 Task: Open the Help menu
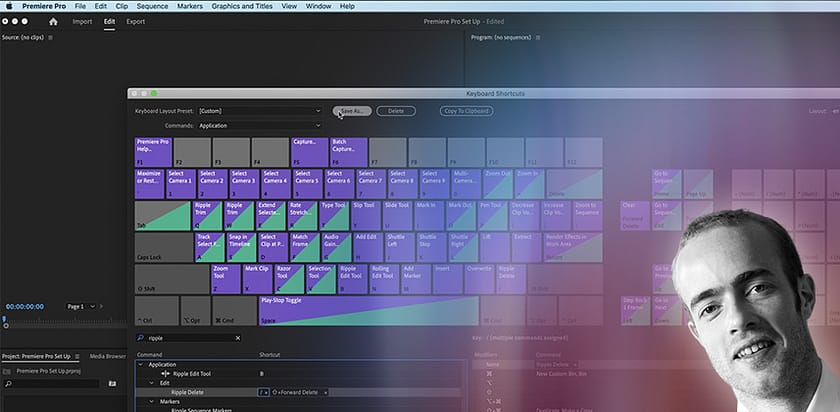coord(347,6)
